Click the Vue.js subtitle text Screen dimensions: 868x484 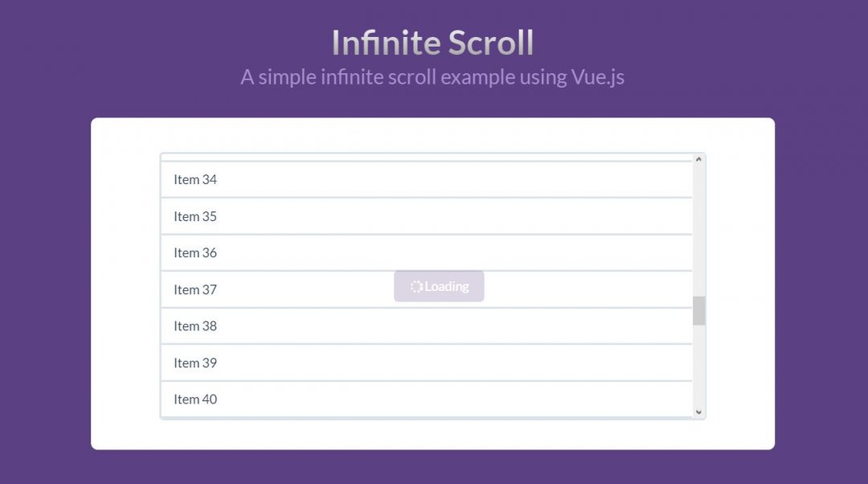434,76
